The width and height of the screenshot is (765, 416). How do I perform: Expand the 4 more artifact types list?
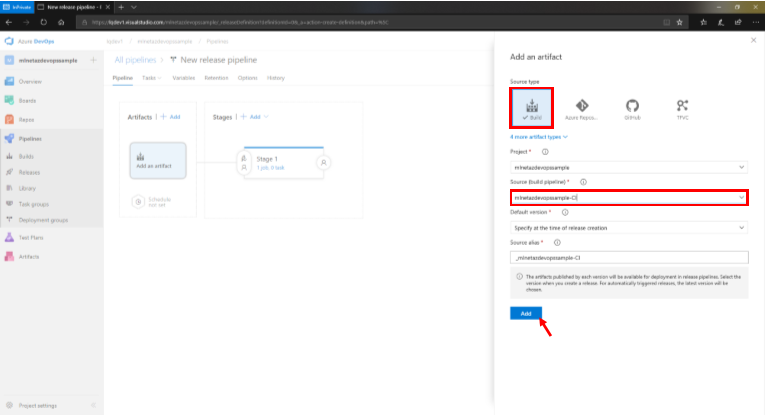[x=539, y=136]
